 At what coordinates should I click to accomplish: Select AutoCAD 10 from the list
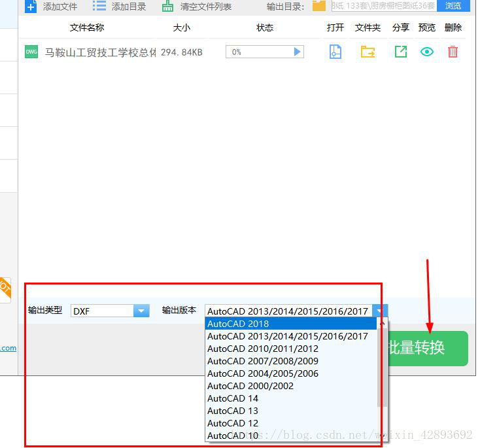point(290,436)
